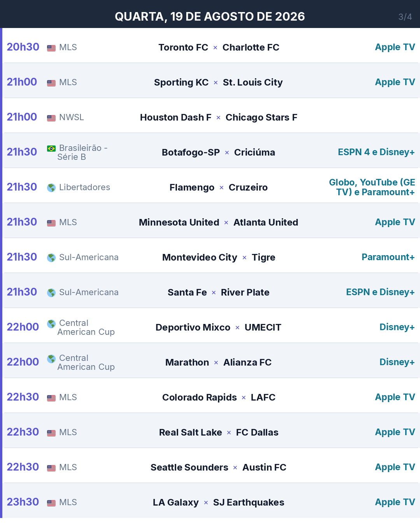
Task: Click globe icon in the Santa Fe row
Action: pos(51,293)
